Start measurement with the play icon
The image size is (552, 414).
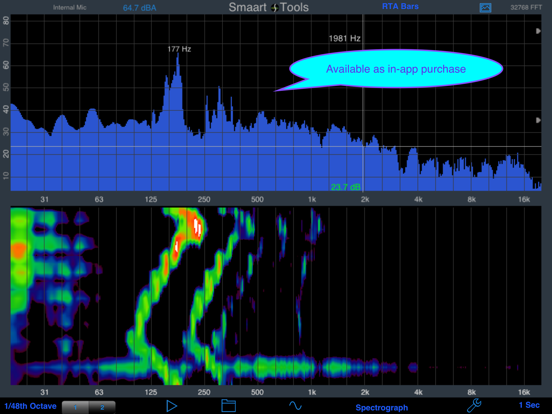171,406
